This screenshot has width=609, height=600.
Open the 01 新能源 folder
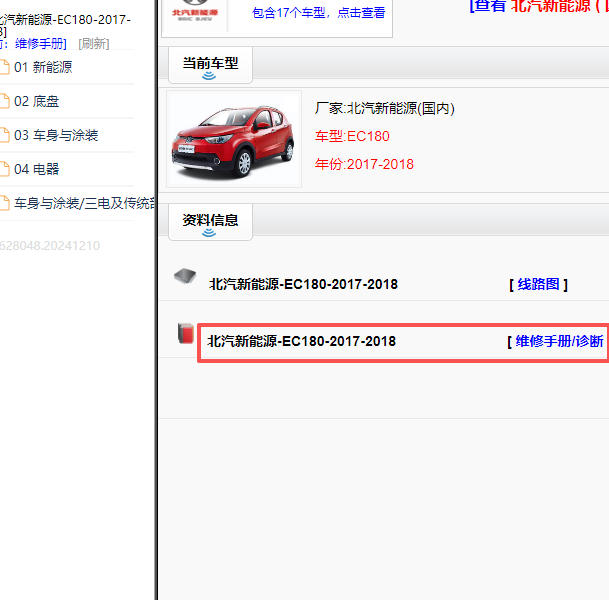point(43,67)
